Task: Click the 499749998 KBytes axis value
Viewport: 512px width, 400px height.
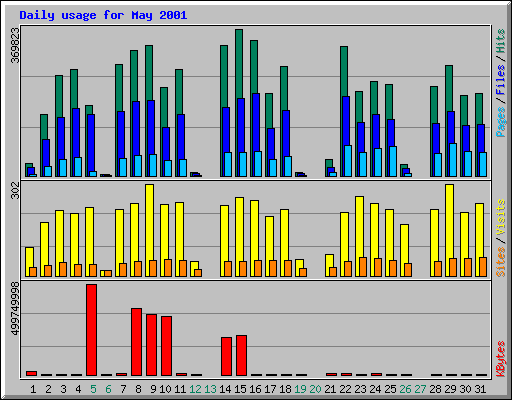Action: (15, 309)
